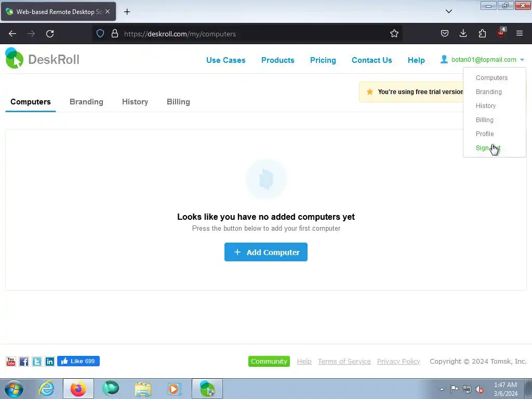Show hidden tray icons arrow

pyautogui.click(x=442, y=389)
